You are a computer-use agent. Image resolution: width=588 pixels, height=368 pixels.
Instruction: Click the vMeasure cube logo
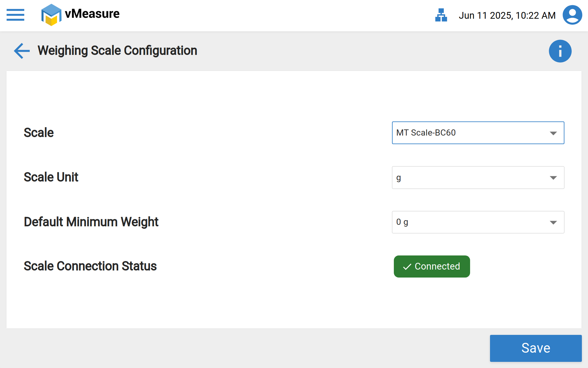click(51, 15)
